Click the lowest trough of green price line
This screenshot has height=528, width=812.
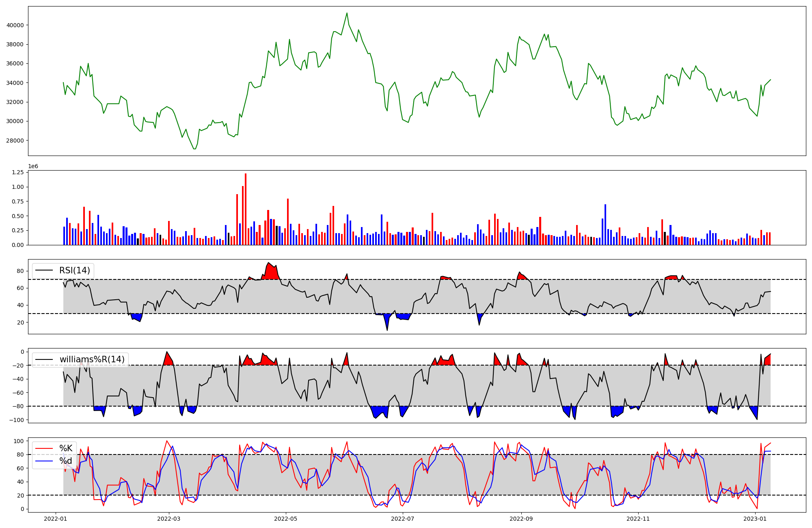pos(194,149)
